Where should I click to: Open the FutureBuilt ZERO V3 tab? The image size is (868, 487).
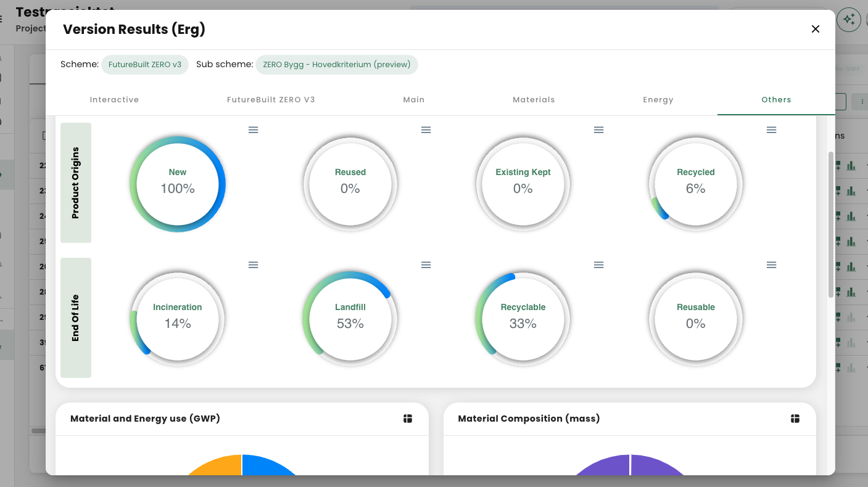click(271, 99)
